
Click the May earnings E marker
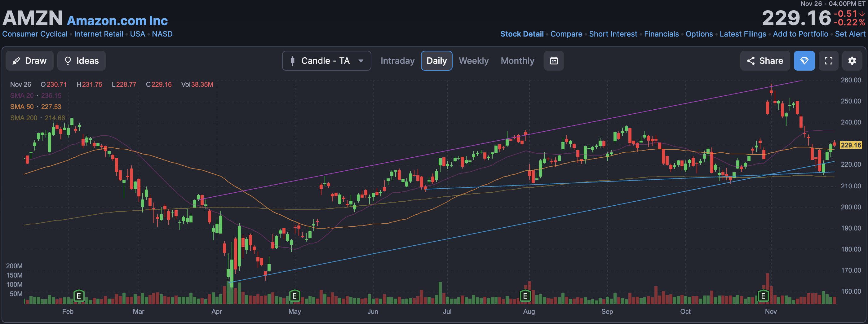click(x=294, y=296)
